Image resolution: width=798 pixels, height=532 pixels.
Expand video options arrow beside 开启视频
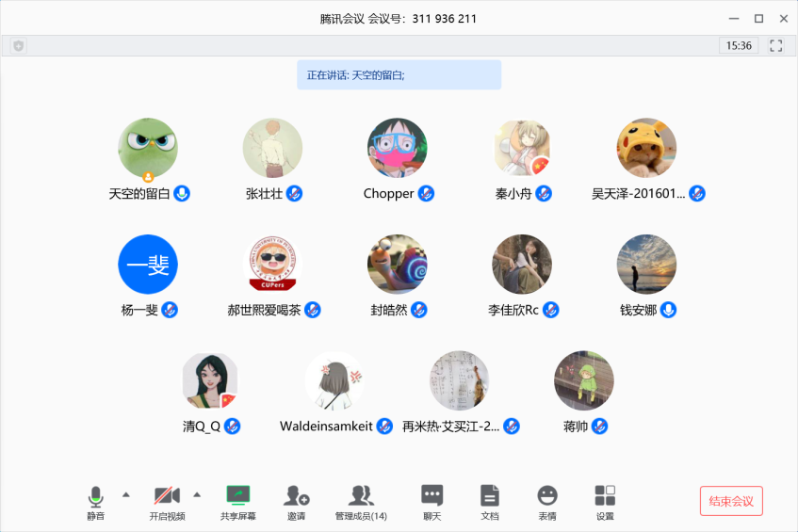(x=197, y=493)
